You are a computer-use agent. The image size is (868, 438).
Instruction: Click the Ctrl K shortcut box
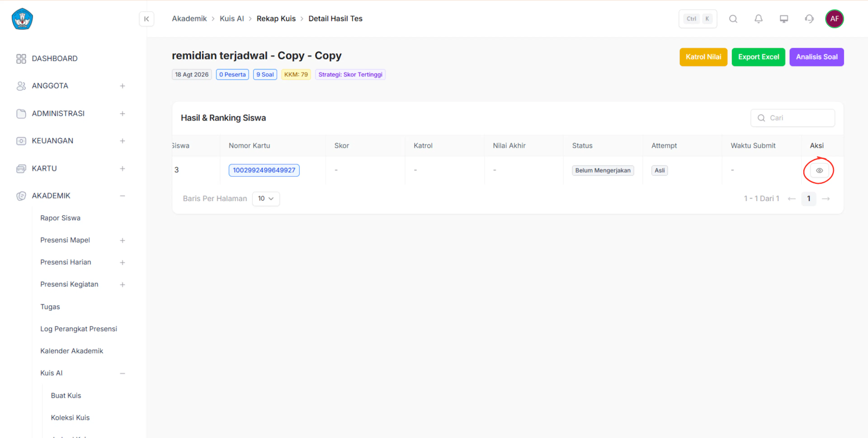coord(698,19)
